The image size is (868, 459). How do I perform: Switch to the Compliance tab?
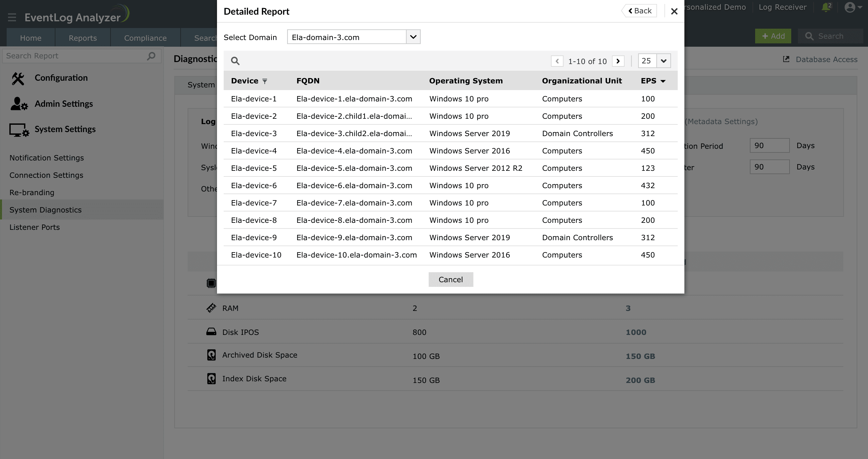(x=145, y=38)
